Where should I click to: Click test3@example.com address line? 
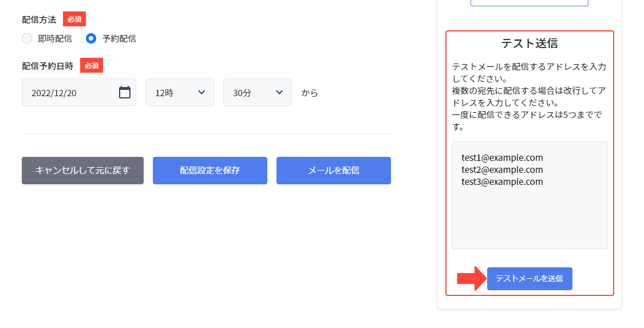click(502, 181)
